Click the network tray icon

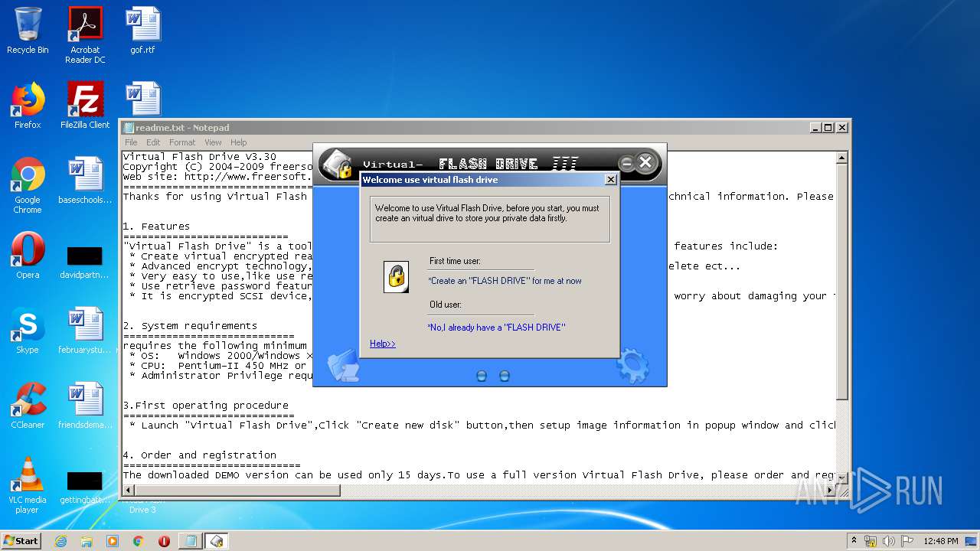coord(871,541)
